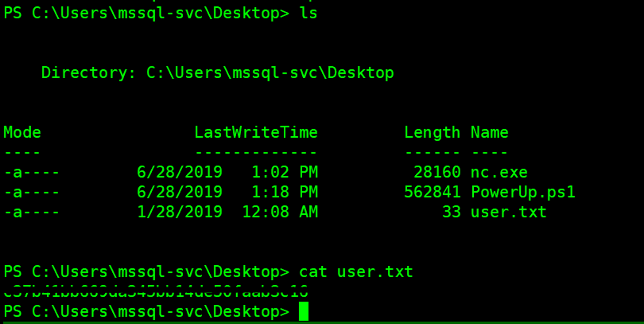Click the PowerUp.ps1 file name

tap(523, 192)
